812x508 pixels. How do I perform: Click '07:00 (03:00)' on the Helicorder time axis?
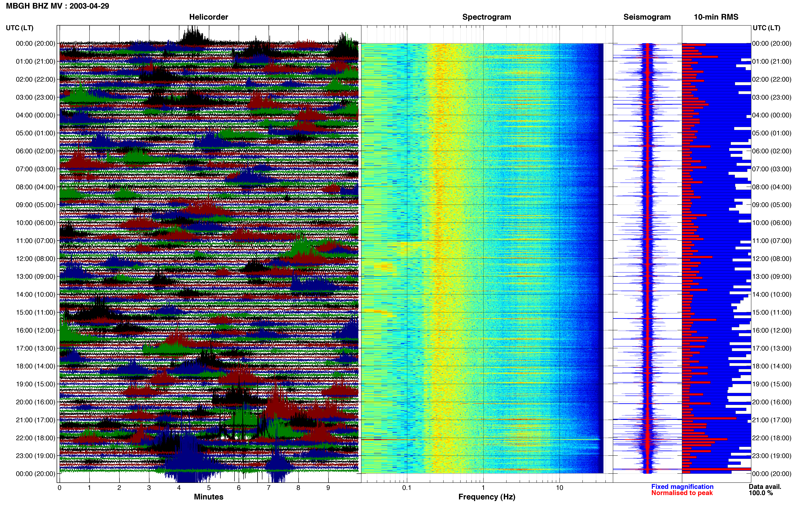36,169
